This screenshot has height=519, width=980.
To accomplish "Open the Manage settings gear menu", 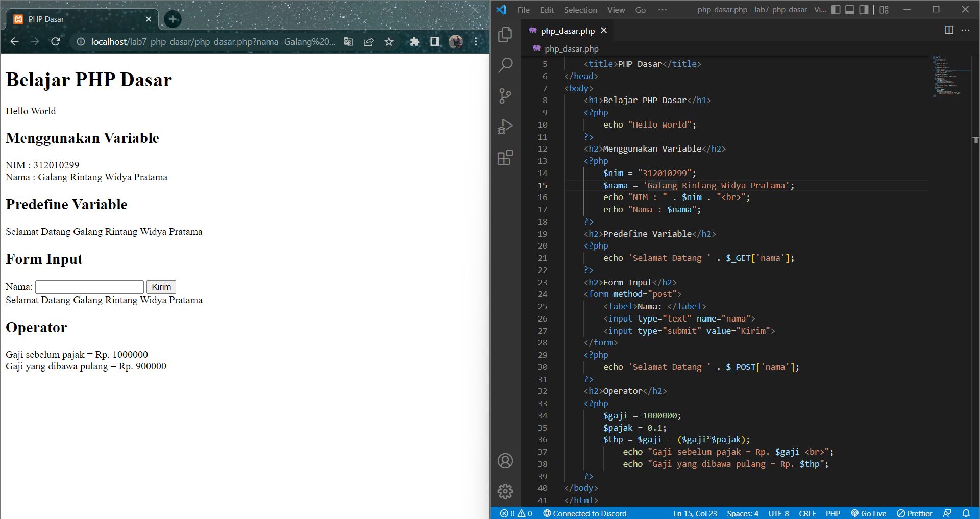I will 505,491.
